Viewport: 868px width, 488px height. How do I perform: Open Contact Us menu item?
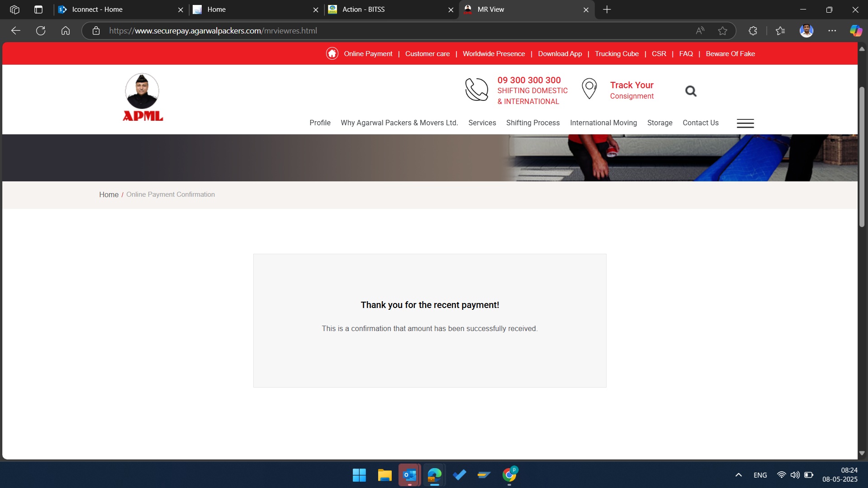click(x=701, y=123)
